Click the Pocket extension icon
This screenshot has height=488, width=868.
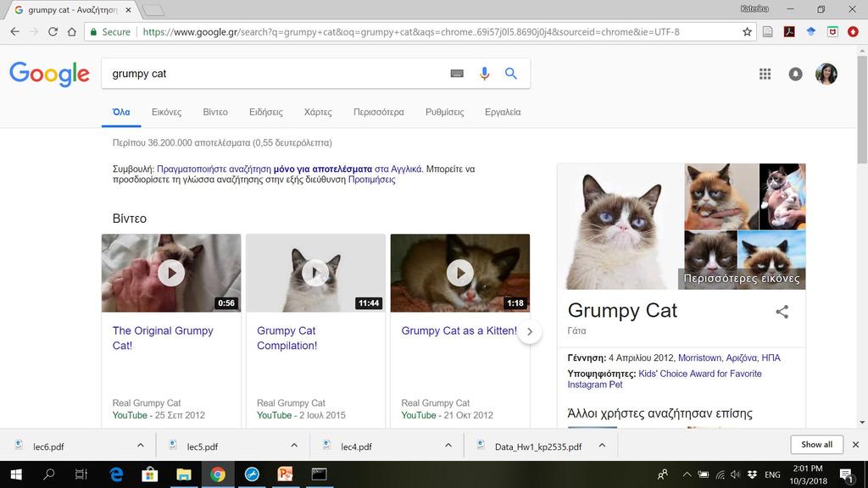point(832,32)
